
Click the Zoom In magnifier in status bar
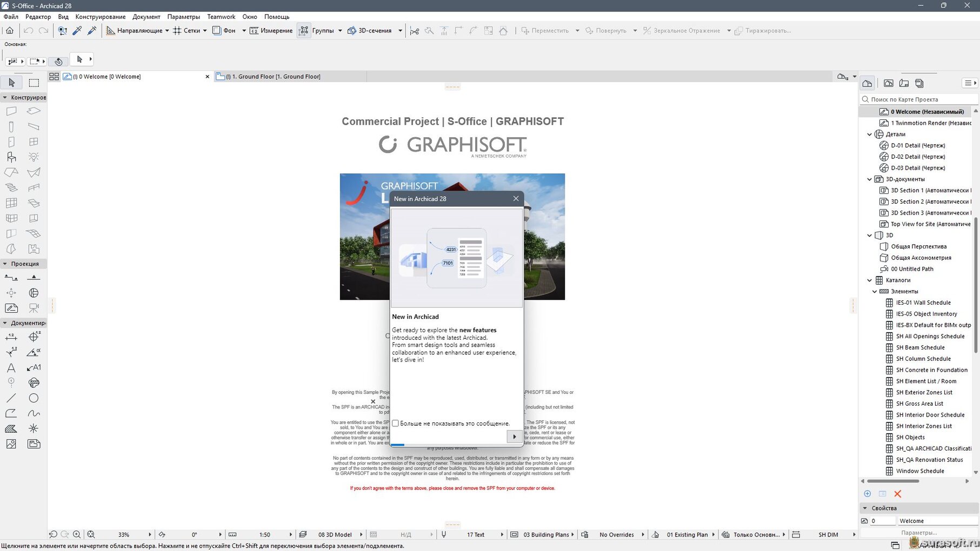[77, 535]
